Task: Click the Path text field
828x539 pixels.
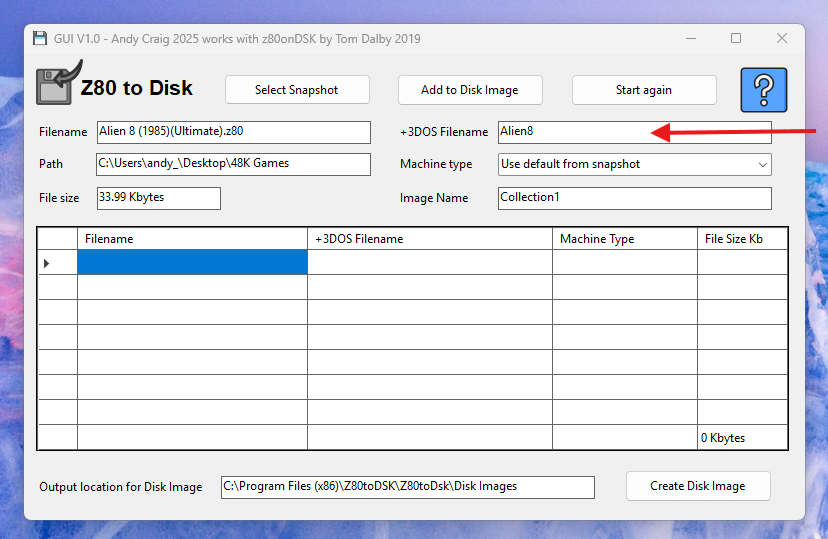Action: (233, 164)
